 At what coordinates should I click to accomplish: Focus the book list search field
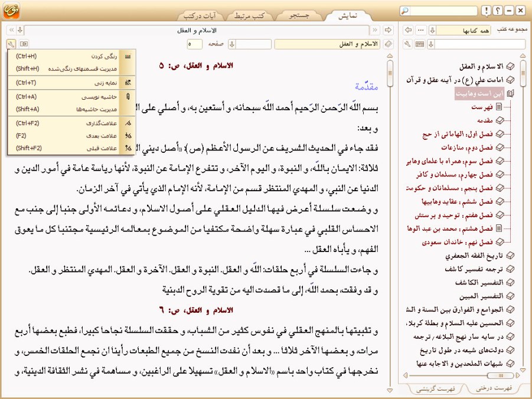tap(480, 44)
